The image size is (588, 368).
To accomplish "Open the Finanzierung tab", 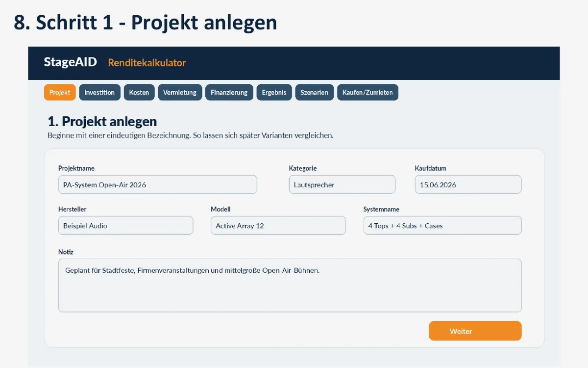I will 229,92.
